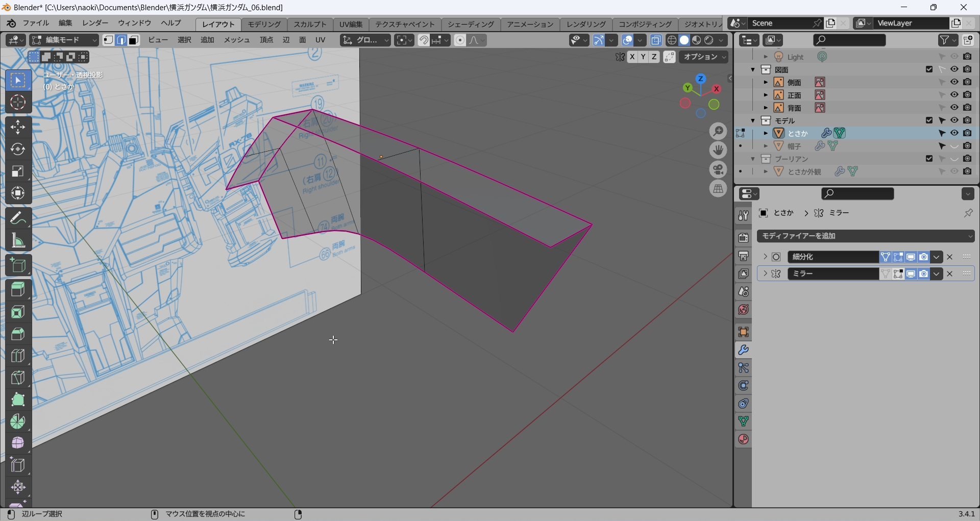This screenshot has width=980, height=521.
Task: Select the Move tool in the toolbar
Action: 18,127
